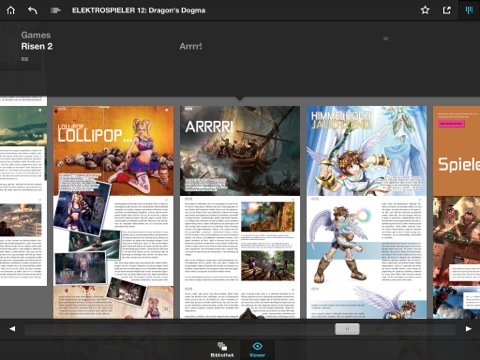
Task: Open the table of contents icon
Action: point(55,10)
